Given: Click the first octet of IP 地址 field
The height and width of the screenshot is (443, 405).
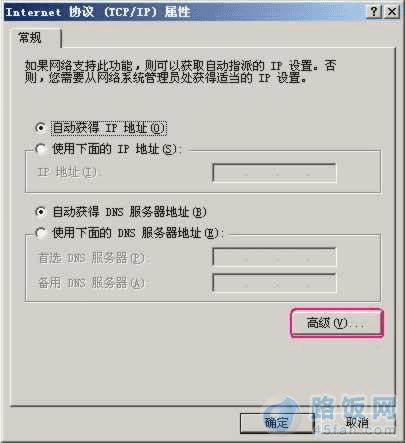Looking at the screenshot, I should coord(229,173).
